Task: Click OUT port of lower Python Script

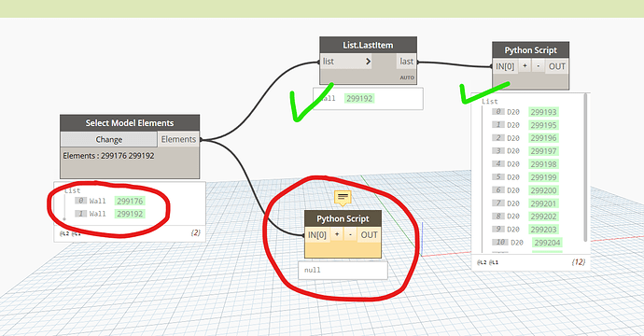Action: (369, 234)
